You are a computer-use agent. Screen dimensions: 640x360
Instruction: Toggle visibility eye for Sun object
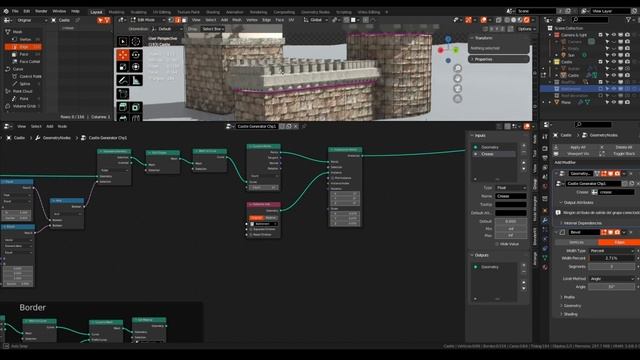pos(614,55)
